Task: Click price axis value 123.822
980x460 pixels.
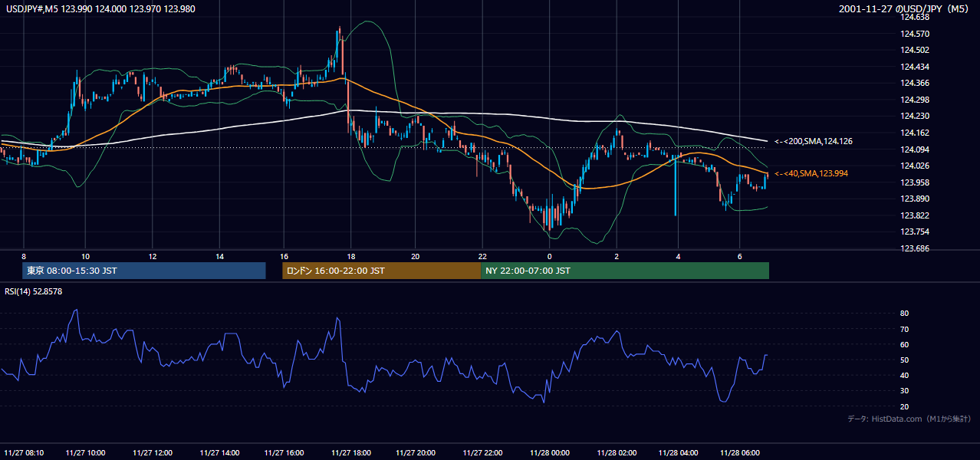Action: pyautogui.click(x=914, y=215)
